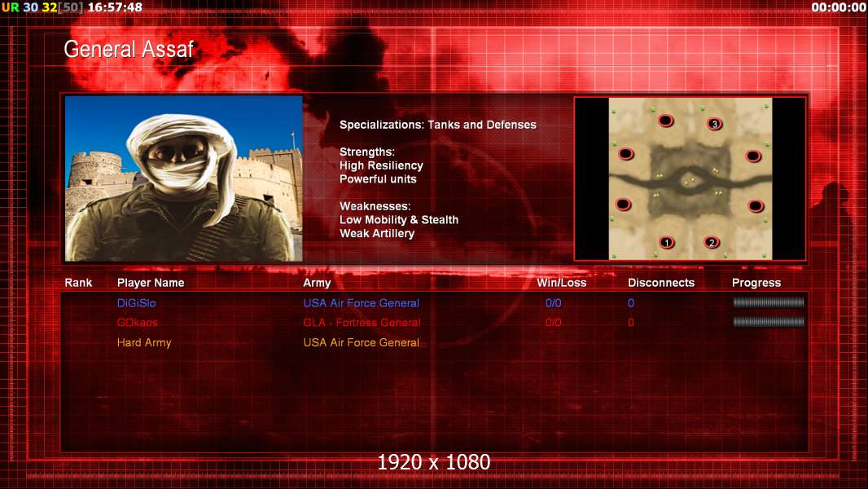Click the General Assaf title text
The width and height of the screenshot is (868, 489).
(129, 49)
